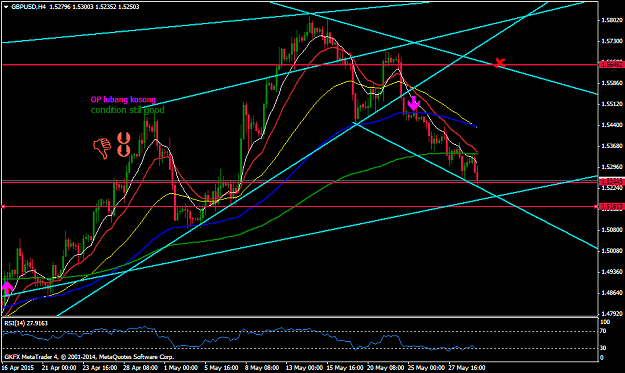Click the 5 May 16:00 time label
This screenshot has height=373, width=625.
pos(221,367)
